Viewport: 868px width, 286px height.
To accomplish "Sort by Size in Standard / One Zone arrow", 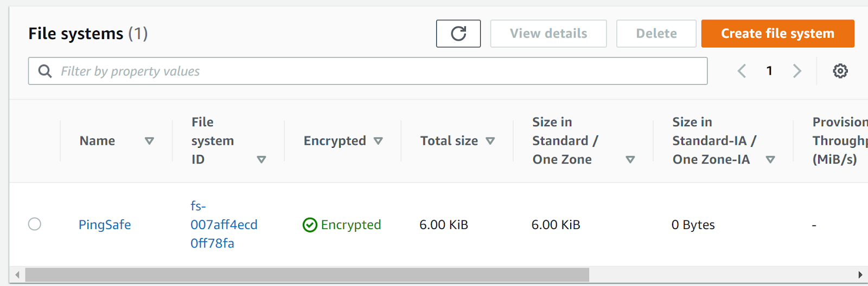I will 630,159.
